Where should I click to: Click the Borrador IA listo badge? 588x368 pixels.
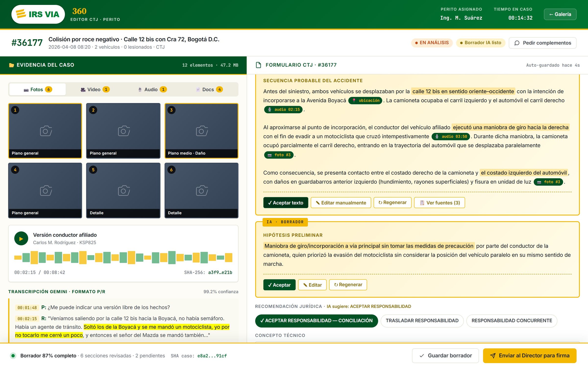pos(480,43)
